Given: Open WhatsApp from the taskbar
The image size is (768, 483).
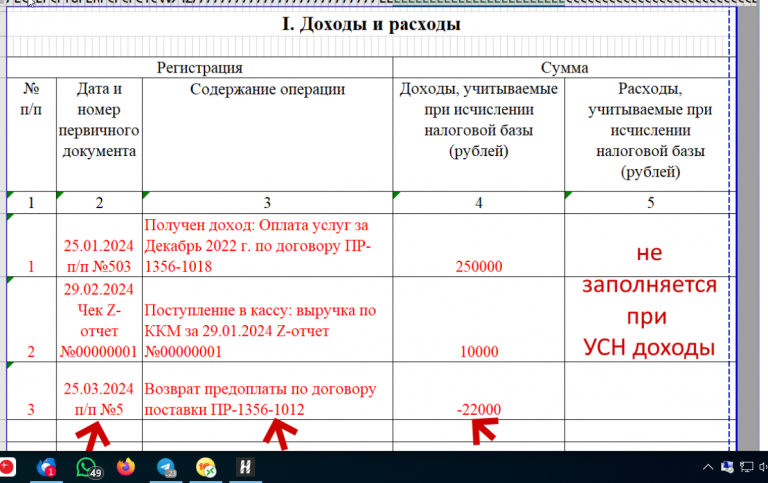Looking at the screenshot, I should click(88, 467).
